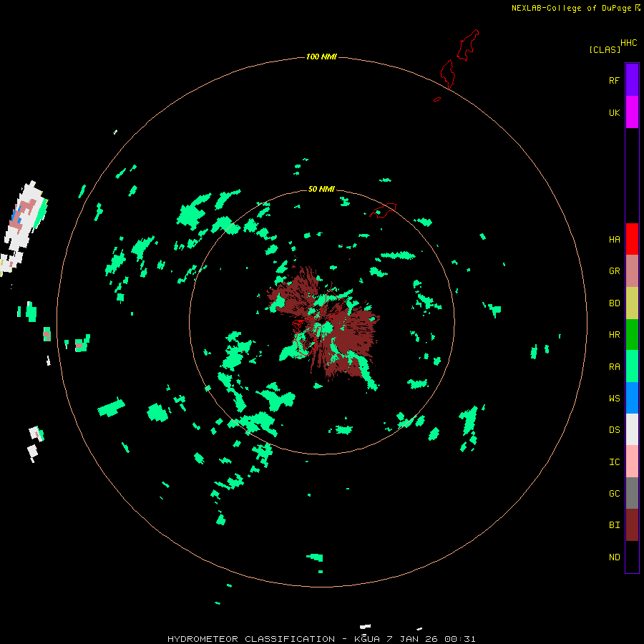Click the BD legend label

pyautogui.click(x=614, y=303)
